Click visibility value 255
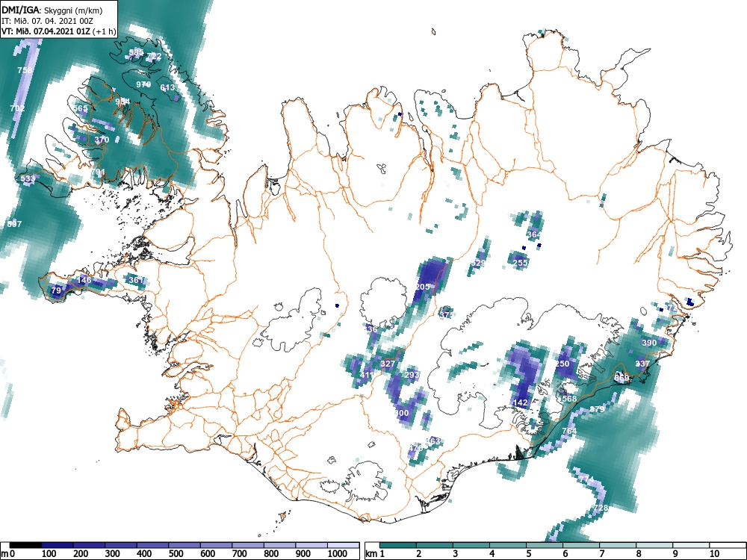This screenshot has width=747, height=560. (x=521, y=263)
